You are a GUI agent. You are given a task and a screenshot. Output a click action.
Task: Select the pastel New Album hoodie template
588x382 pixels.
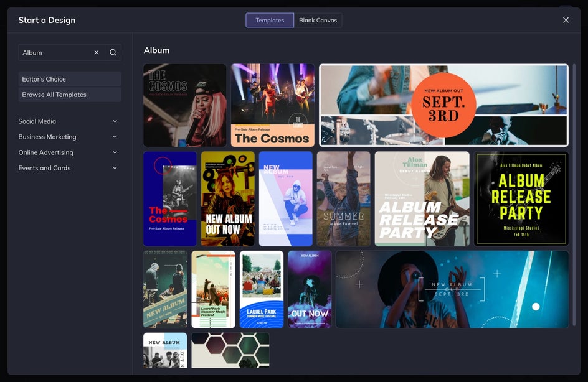click(x=286, y=198)
